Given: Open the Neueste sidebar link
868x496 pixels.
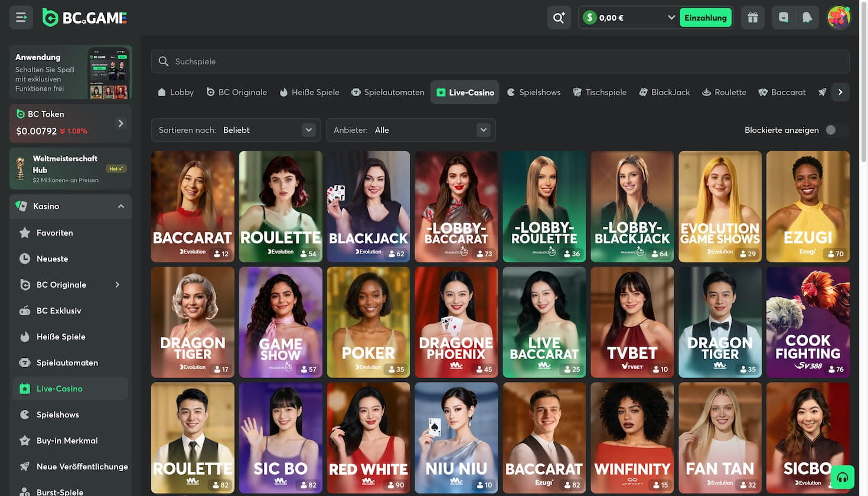Looking at the screenshot, I should (x=70, y=259).
